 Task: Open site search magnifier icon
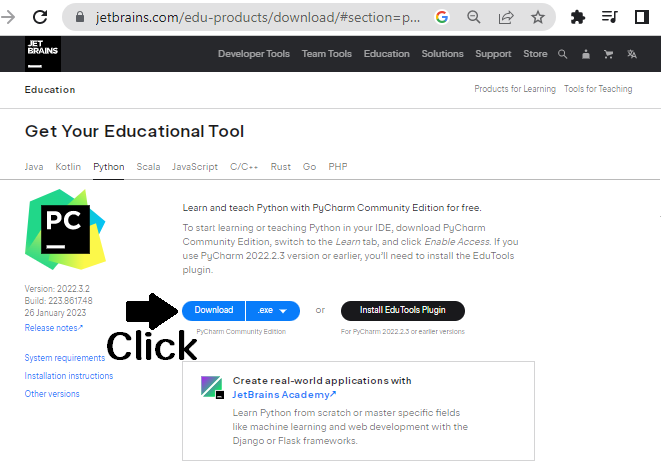[x=562, y=54]
